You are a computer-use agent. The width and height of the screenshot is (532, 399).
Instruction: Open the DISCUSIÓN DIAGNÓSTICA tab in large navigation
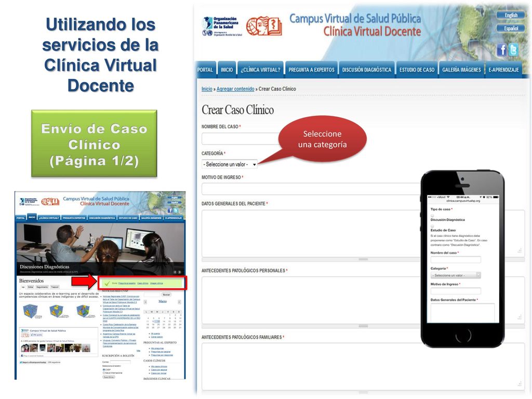pyautogui.click(x=367, y=70)
